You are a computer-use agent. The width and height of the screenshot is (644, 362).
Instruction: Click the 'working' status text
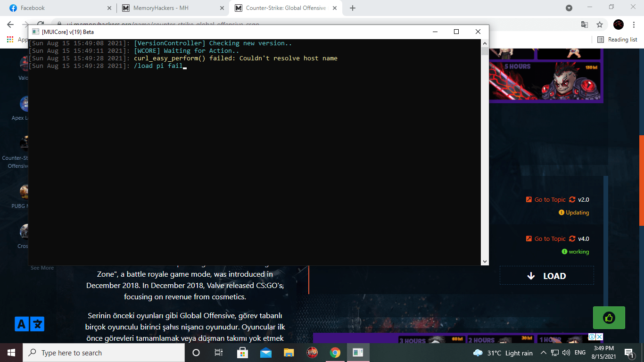578,252
